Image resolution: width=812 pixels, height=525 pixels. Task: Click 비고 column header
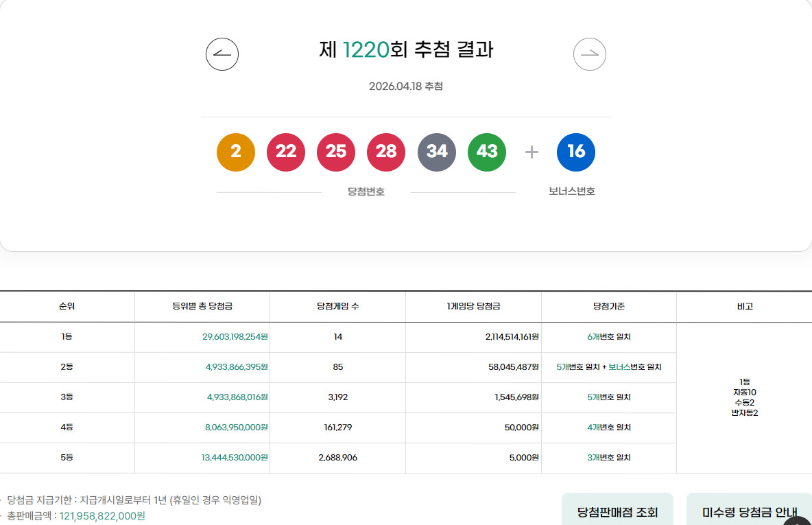(x=745, y=306)
